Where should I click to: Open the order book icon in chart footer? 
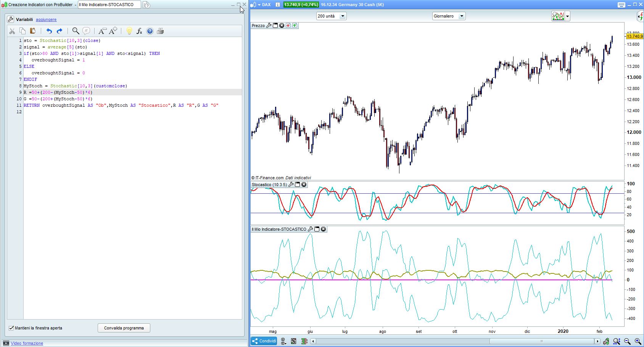click(304, 341)
